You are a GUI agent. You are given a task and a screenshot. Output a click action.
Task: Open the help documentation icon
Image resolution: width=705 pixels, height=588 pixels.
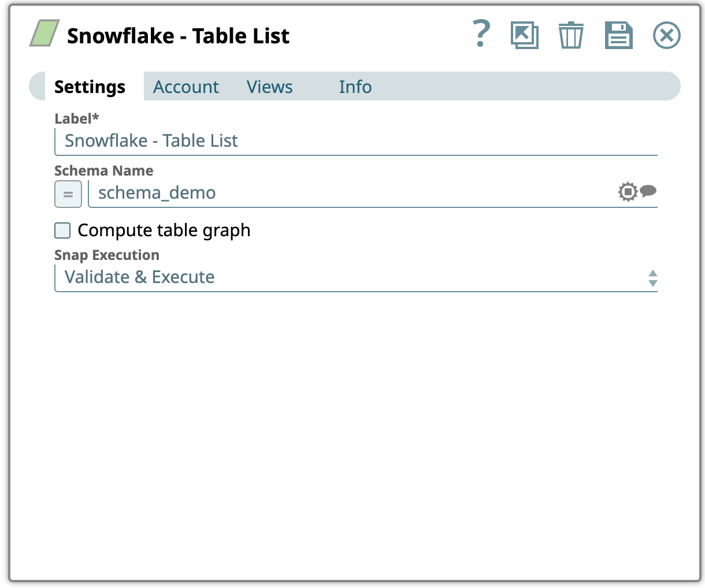coord(481,35)
